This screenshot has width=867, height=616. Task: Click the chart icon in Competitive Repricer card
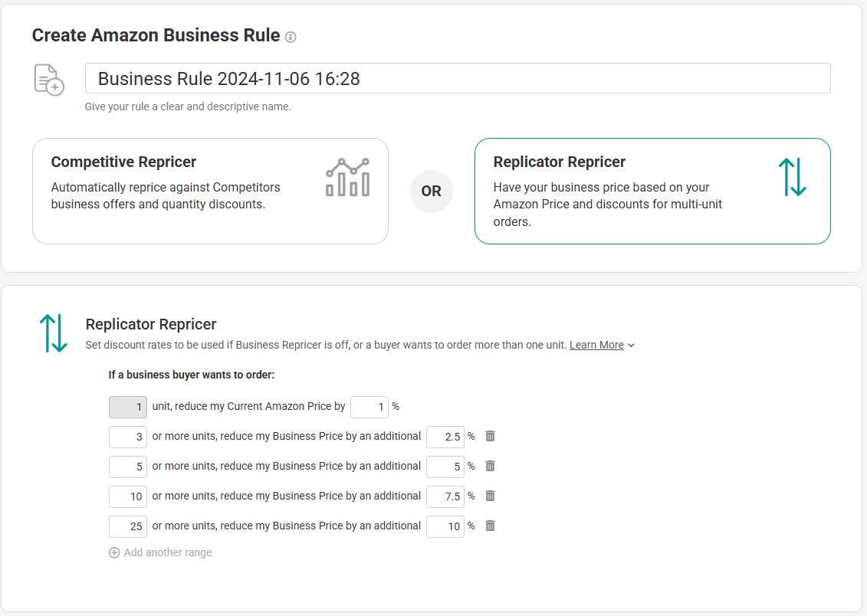tap(348, 177)
